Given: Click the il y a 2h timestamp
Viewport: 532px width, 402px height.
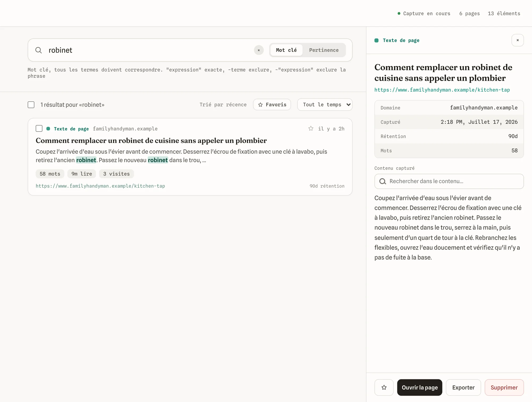Looking at the screenshot, I should 331,129.
